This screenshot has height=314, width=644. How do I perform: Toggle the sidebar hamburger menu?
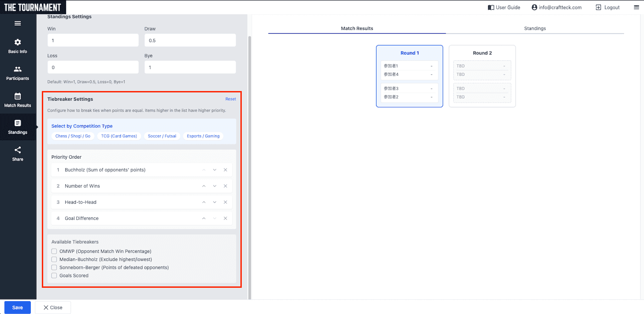(17, 23)
